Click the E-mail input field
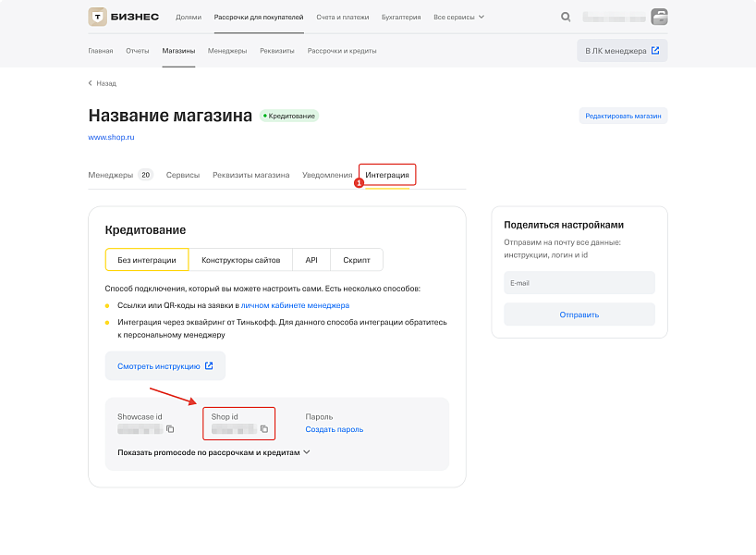This screenshot has height=555, width=756. 579,282
